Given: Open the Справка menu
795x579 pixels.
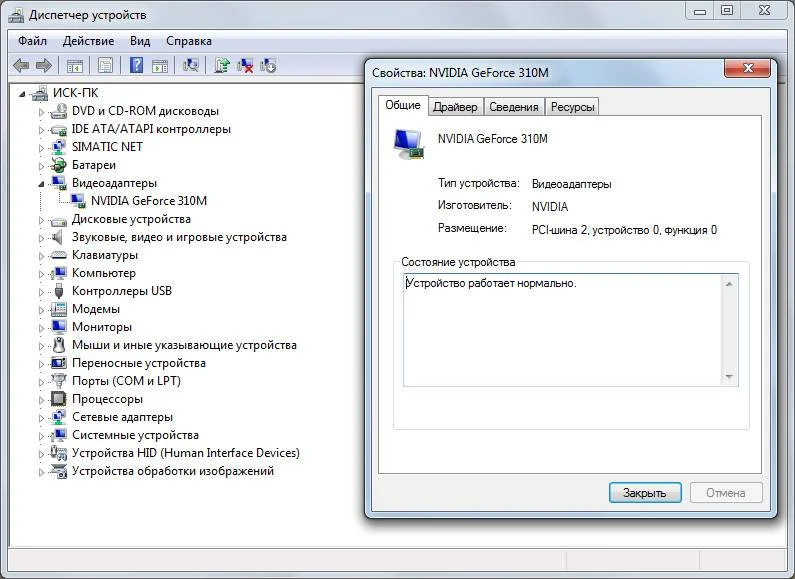Looking at the screenshot, I should (x=189, y=41).
